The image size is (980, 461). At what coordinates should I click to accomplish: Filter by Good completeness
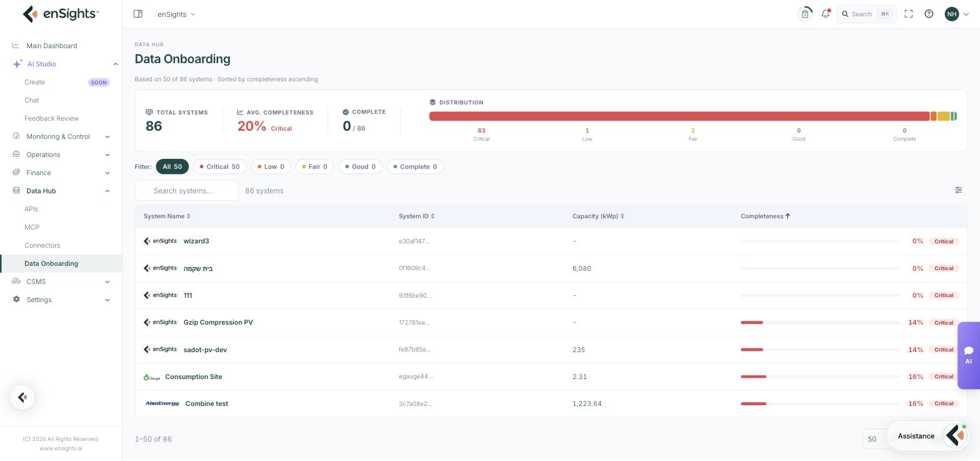point(360,166)
